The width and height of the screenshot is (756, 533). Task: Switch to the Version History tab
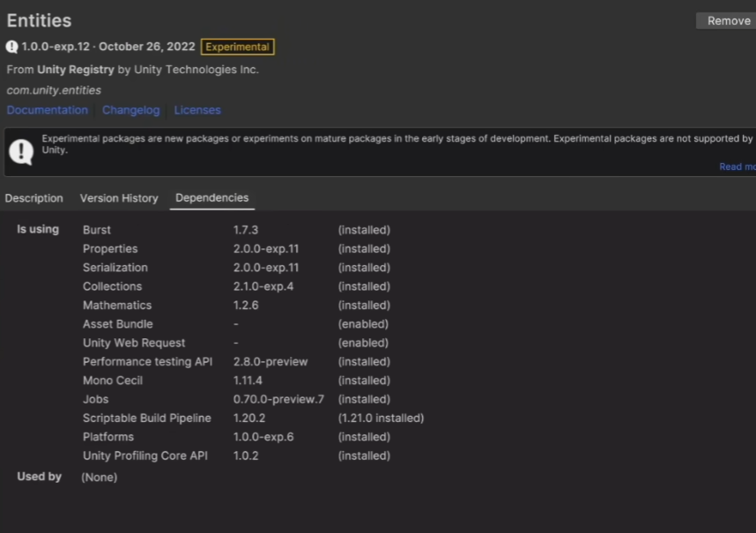click(x=119, y=198)
